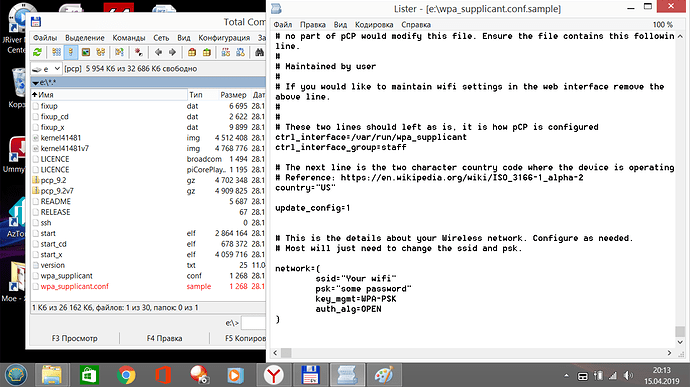Select the version txt file
Screen dimensions: 690x387
[x=148, y=265]
